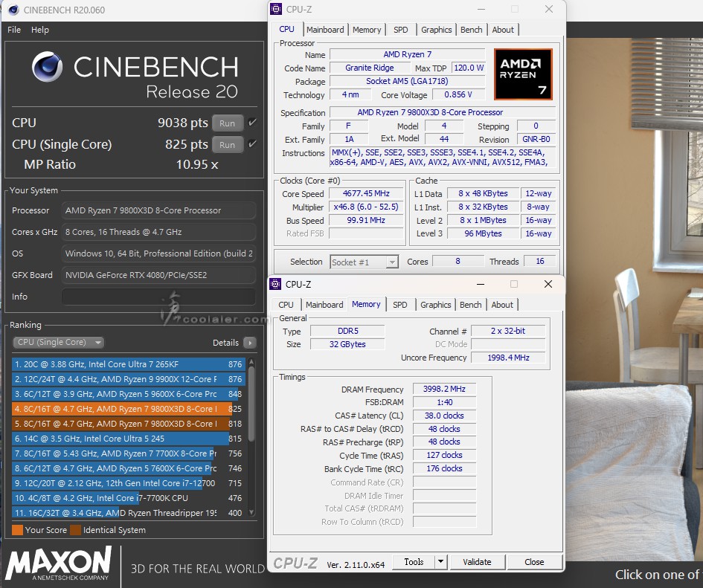This screenshot has width=703, height=588.
Task: Open About tab in upper CPU-Z
Action: coord(503,30)
